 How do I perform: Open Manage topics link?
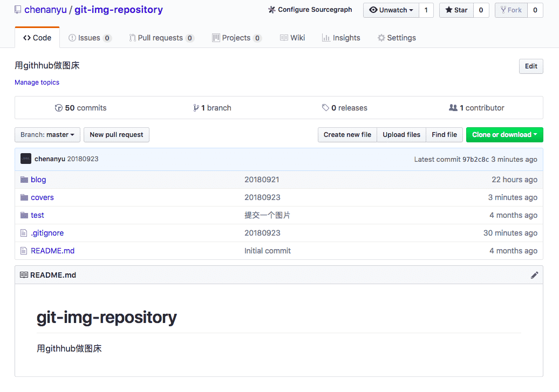point(37,82)
